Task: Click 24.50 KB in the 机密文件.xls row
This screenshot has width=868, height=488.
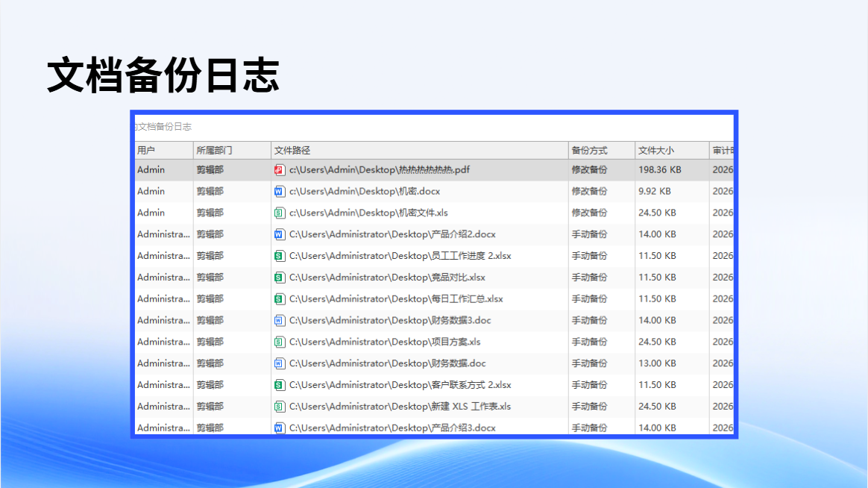Action: point(657,213)
